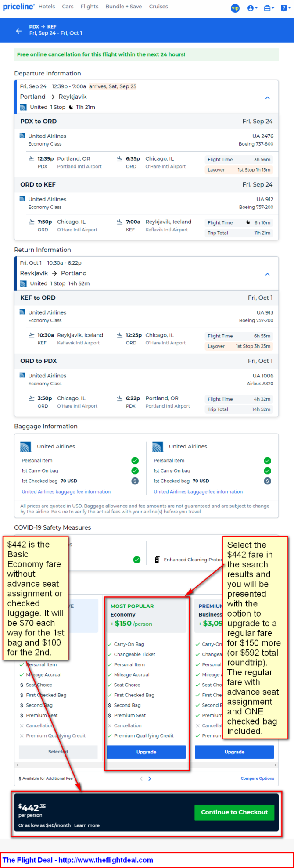Click left Personal Item green checkmark

[x=135, y=461]
